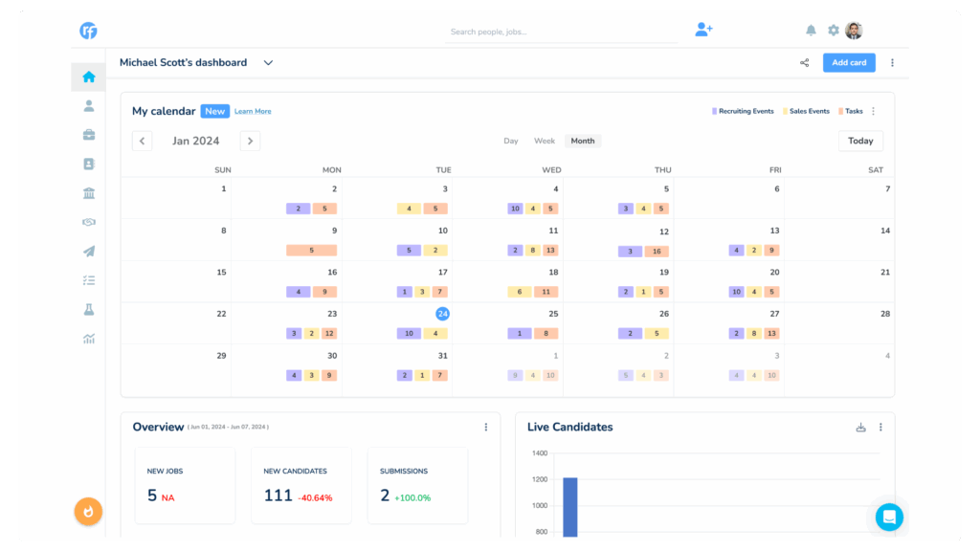Toggle the Sales Events legend filter
Image resolution: width=980 pixels, height=551 pixels.
point(805,111)
